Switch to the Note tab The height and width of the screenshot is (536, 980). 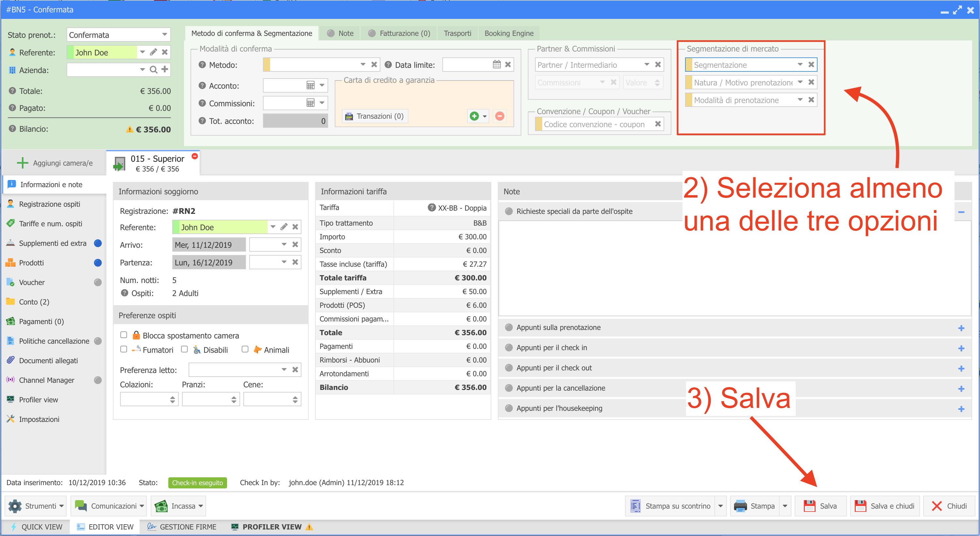(x=340, y=33)
